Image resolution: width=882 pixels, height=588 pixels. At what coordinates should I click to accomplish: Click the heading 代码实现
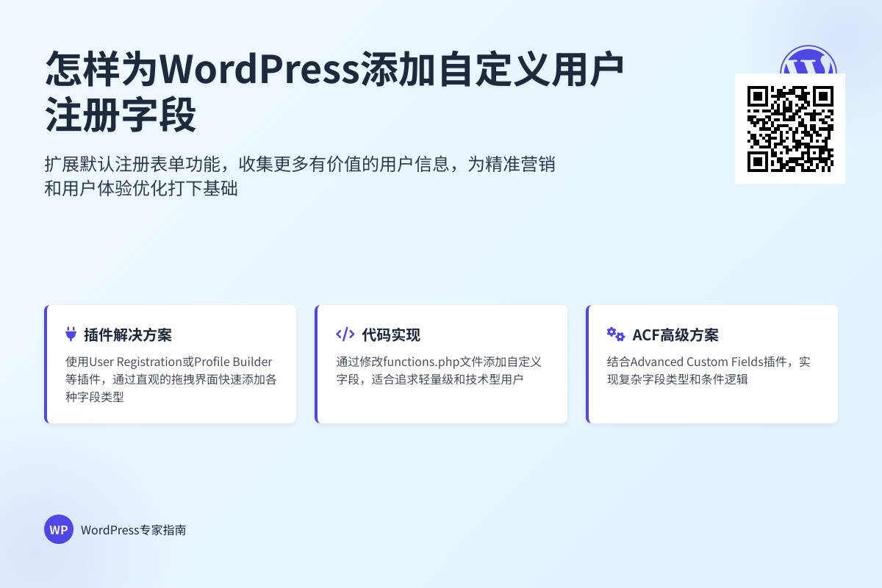pyautogui.click(x=391, y=335)
